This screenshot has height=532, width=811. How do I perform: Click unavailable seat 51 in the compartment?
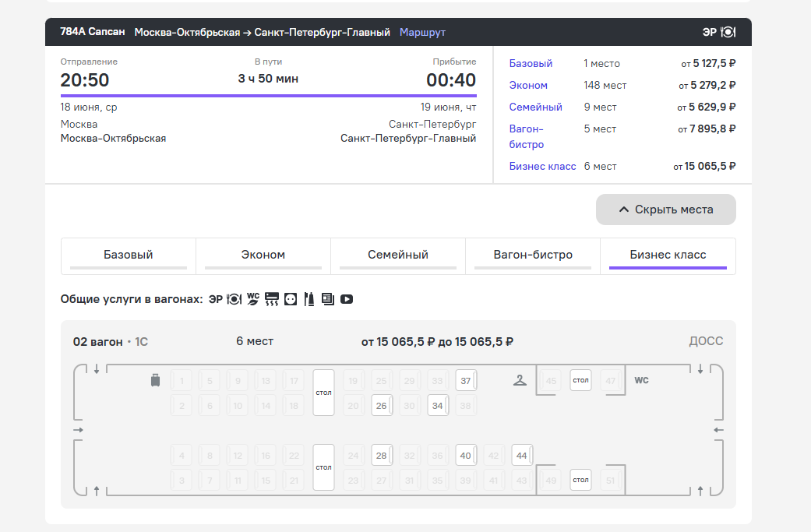(x=610, y=481)
